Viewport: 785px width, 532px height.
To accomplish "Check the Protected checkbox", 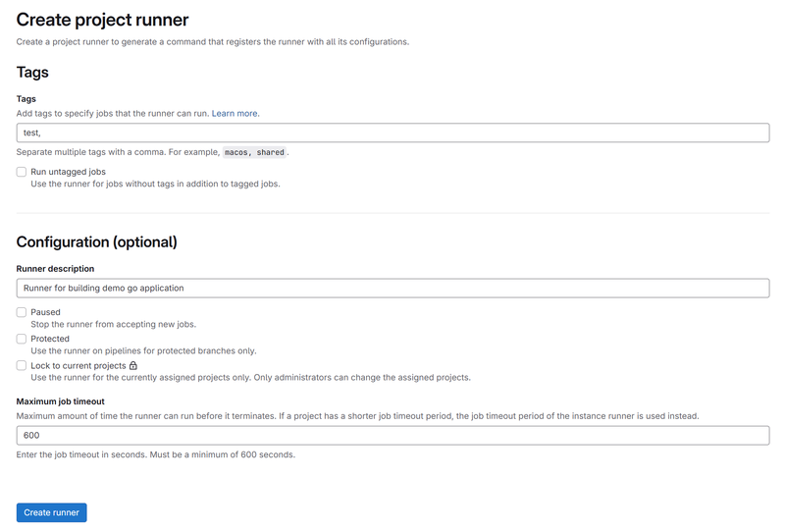I will click(22, 339).
